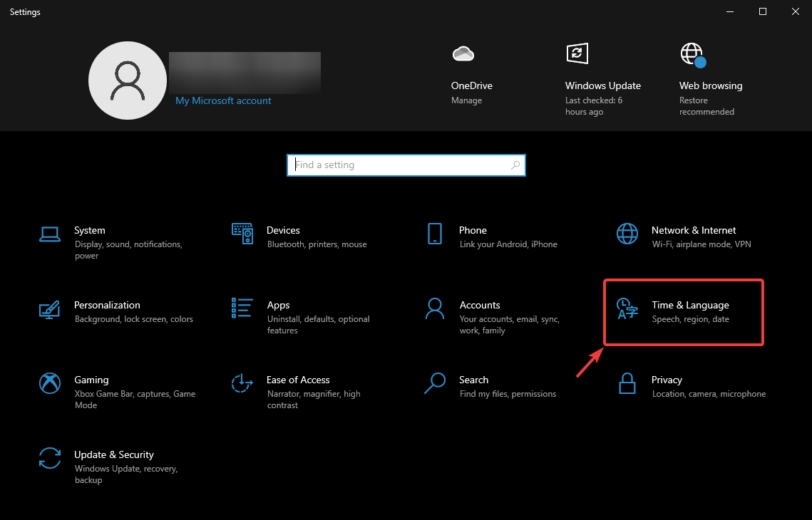Click Windows Update last checked text
This screenshot has height=520, width=812.
[x=594, y=106]
